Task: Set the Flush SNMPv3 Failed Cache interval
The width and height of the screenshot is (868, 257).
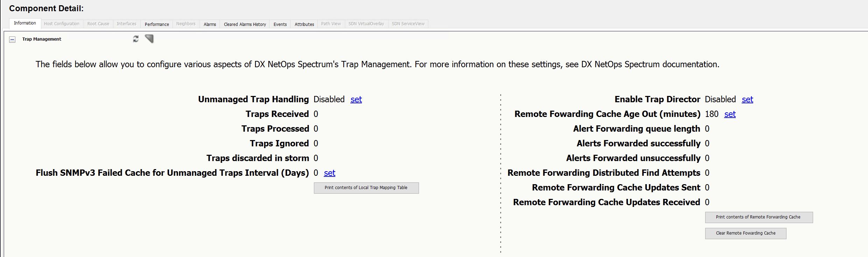Action: [x=329, y=173]
